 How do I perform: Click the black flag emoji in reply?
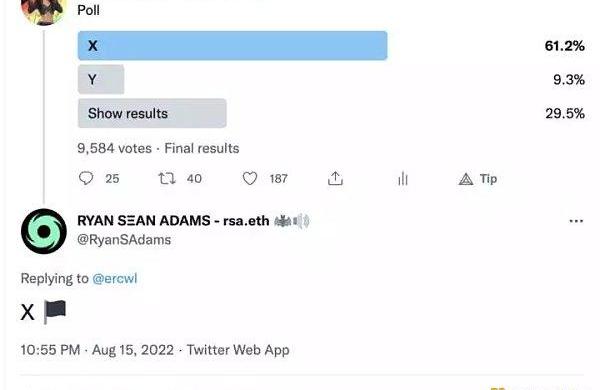(55, 312)
